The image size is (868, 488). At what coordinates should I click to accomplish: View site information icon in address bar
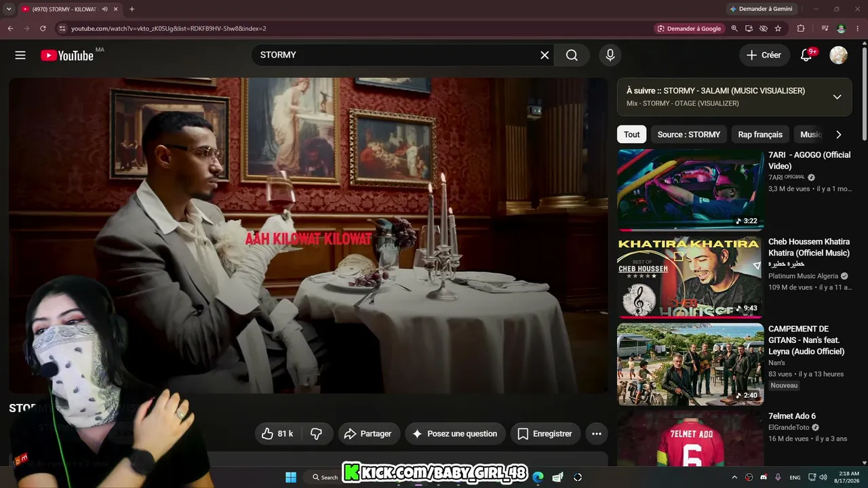tap(62, 28)
